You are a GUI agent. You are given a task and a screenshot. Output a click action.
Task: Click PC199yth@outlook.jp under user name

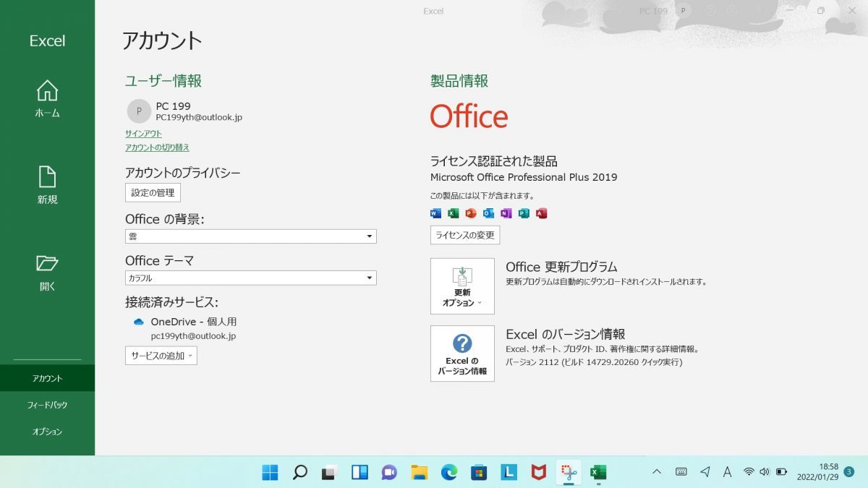(199, 117)
